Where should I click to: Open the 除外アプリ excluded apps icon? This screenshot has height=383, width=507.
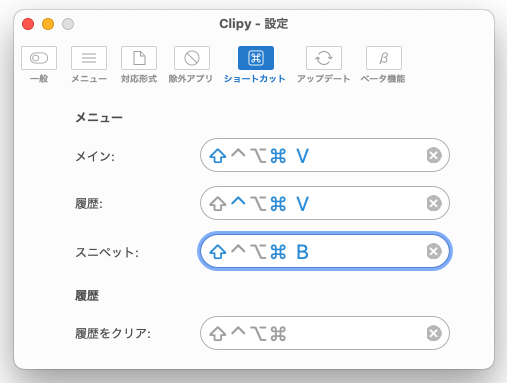(x=192, y=58)
